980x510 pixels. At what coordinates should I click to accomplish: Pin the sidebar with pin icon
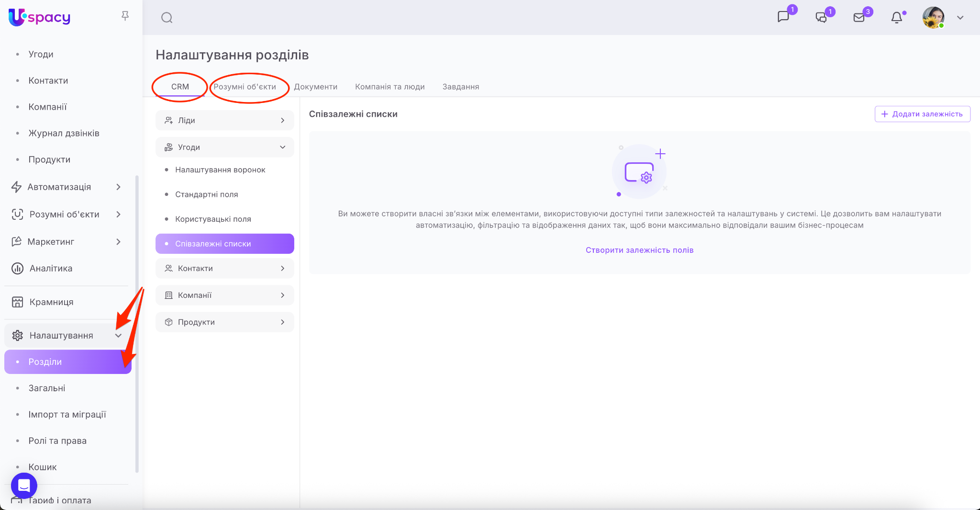(x=125, y=16)
